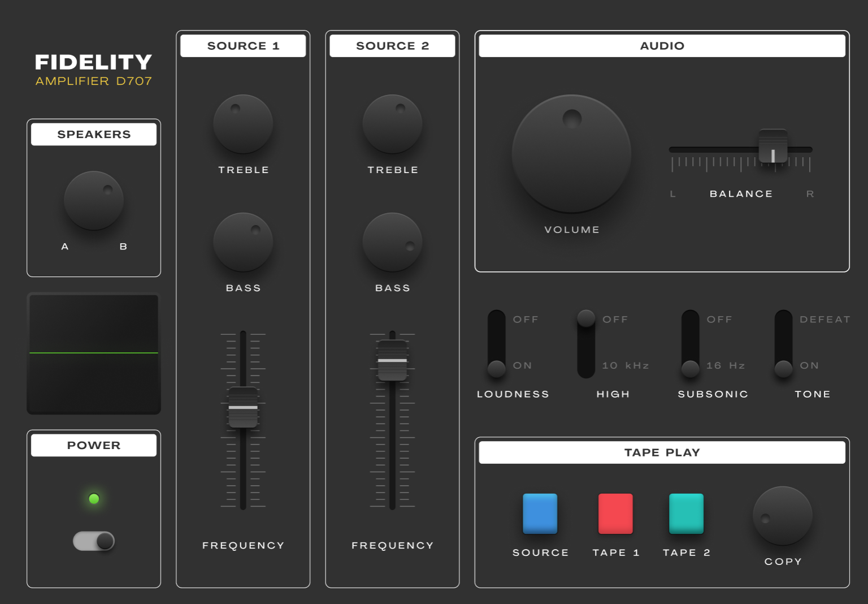Click the Source 2 Bass knob
868x604 pixels.
point(392,242)
